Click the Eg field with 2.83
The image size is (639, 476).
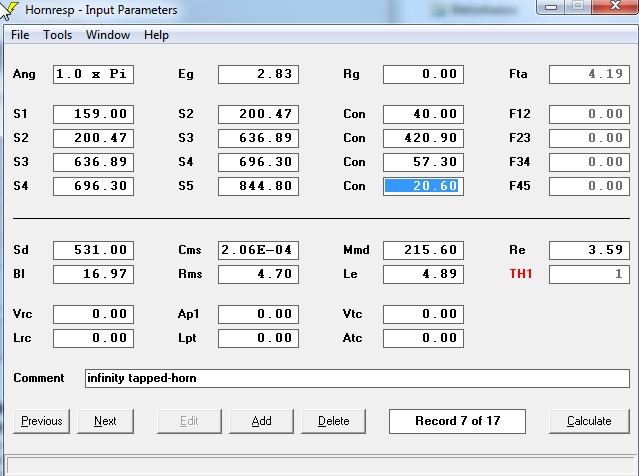tap(258, 74)
